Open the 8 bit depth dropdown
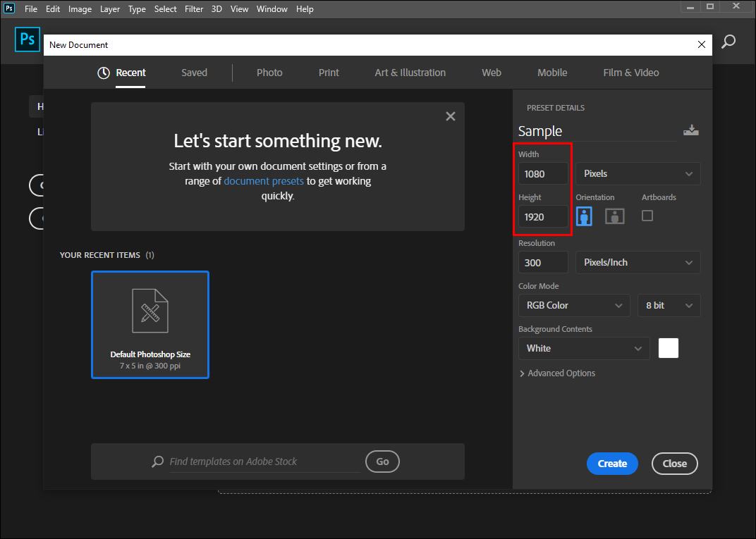 click(669, 305)
